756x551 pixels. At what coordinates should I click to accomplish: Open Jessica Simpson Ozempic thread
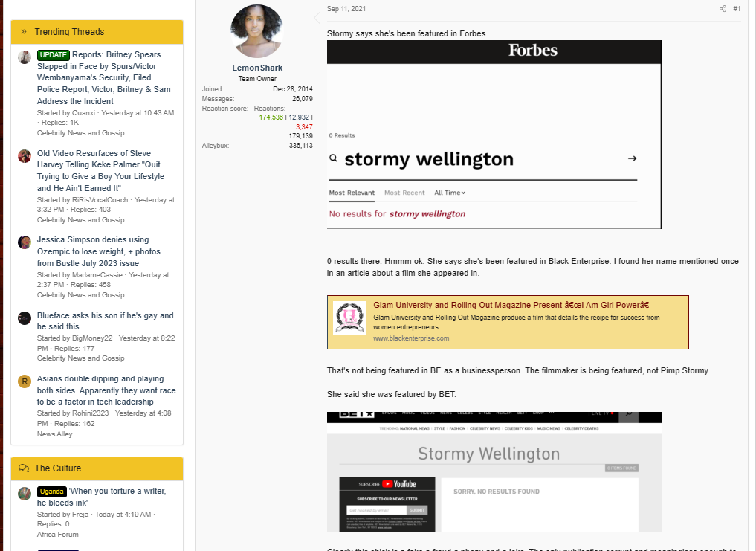[x=99, y=251]
